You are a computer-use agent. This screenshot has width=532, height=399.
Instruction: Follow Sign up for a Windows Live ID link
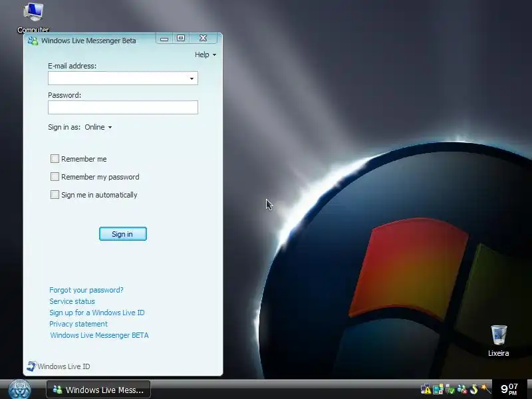(97, 313)
